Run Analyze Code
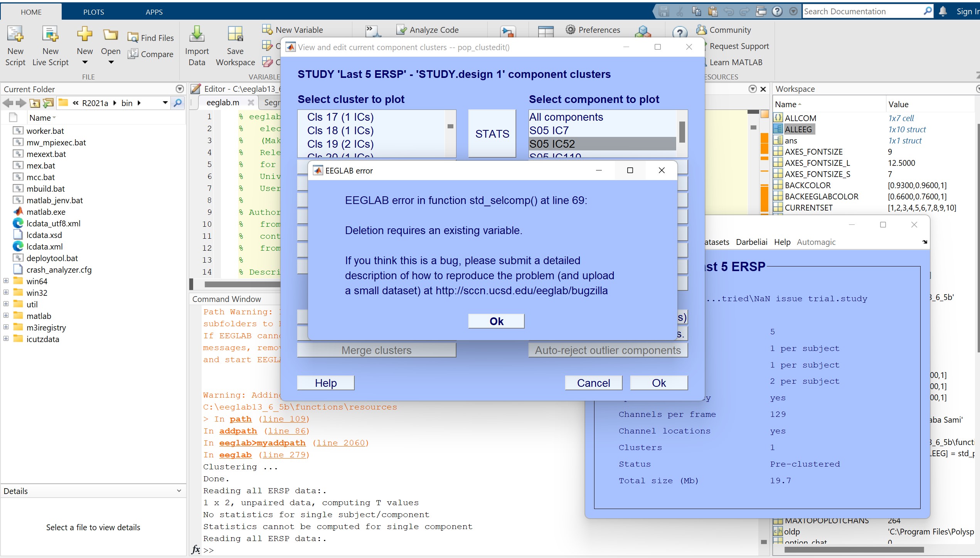Image resolution: width=980 pixels, height=558 pixels. [x=428, y=29]
